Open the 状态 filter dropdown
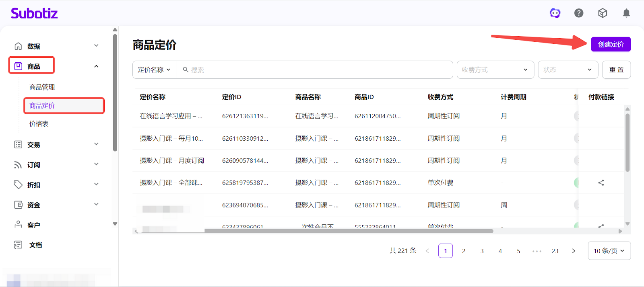 tap(568, 70)
